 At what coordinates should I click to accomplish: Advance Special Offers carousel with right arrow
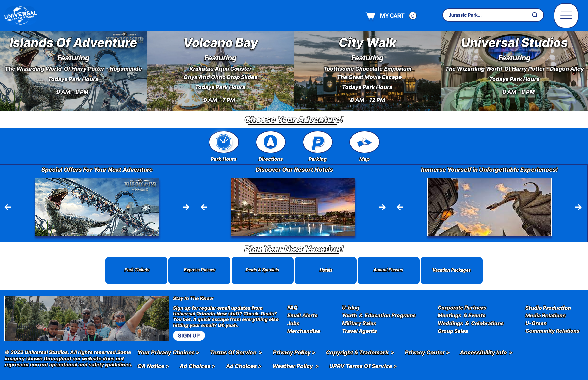(x=186, y=207)
